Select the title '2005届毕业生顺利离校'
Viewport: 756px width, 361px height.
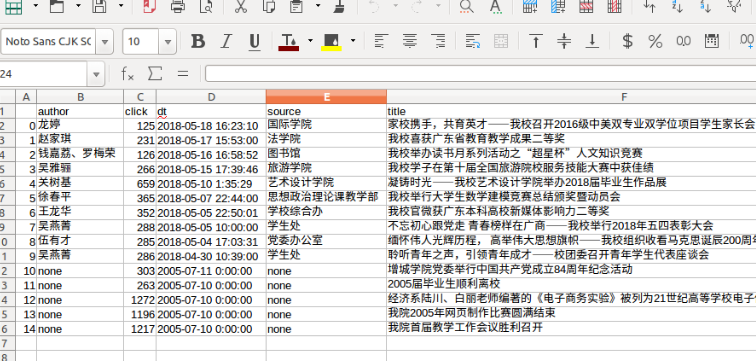pos(571,284)
